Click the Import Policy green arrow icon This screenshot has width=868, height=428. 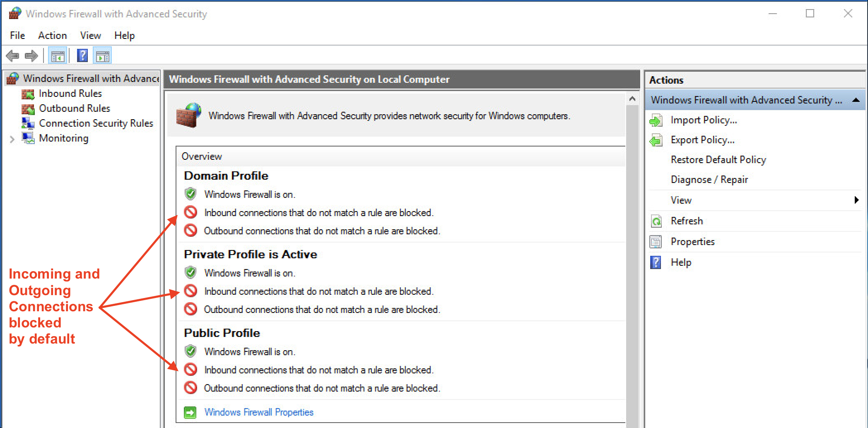pos(656,120)
